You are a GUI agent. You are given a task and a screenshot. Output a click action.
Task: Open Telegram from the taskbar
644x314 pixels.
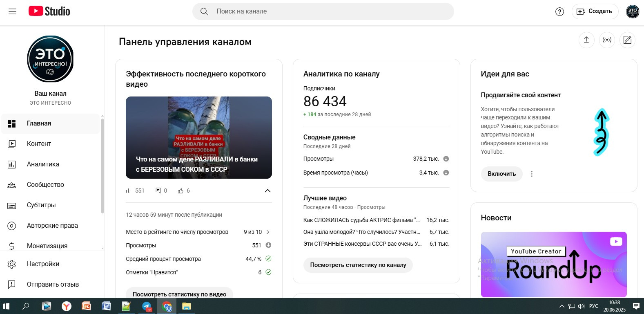(147, 306)
